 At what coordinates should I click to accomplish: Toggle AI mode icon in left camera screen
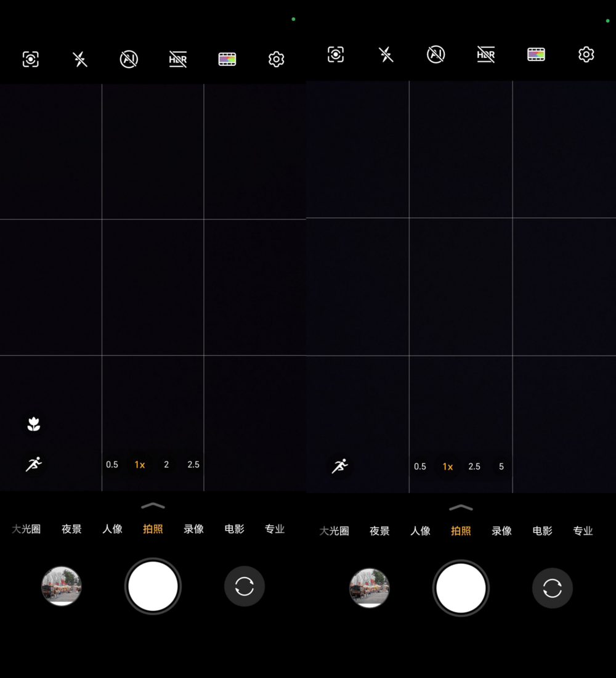[129, 59]
